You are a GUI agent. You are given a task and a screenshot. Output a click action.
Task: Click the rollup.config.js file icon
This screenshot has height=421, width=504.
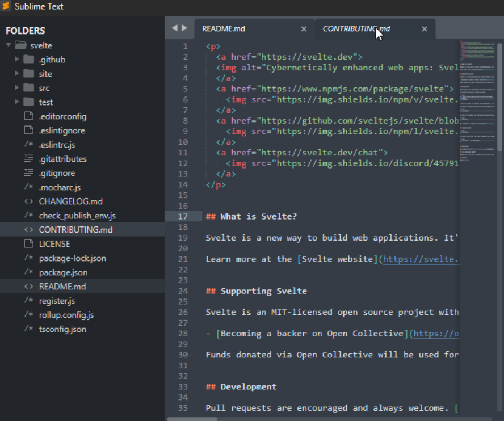28,315
